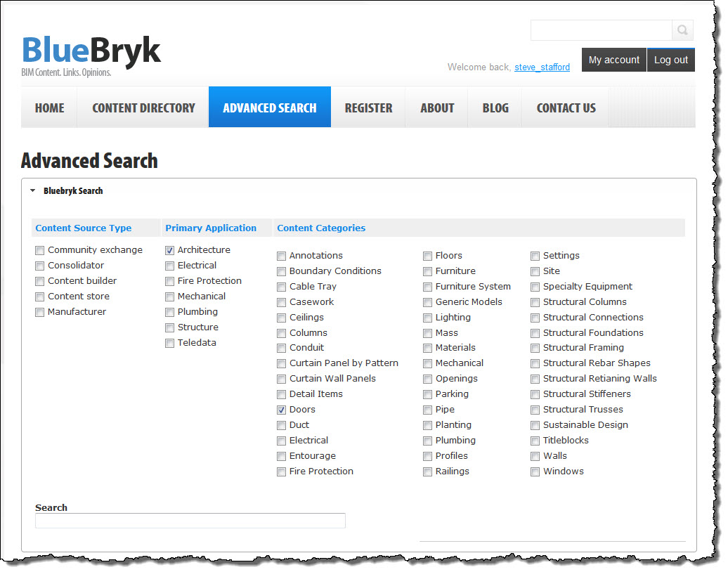The width and height of the screenshot is (728, 572).
Task: Tick the Walls checkbox
Action: 535,456
